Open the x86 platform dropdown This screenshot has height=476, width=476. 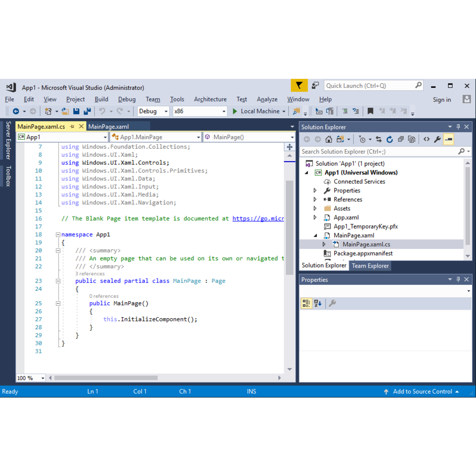(x=223, y=111)
